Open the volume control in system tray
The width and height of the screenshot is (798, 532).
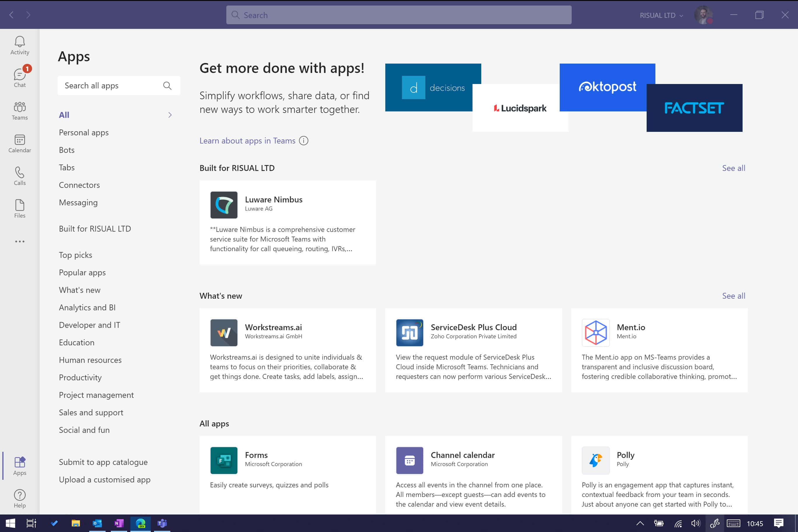[x=696, y=523]
